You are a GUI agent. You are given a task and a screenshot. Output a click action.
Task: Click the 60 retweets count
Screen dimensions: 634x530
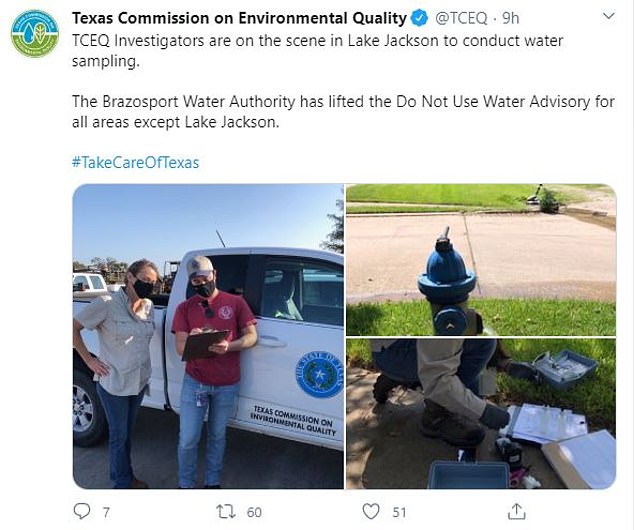coord(254,513)
